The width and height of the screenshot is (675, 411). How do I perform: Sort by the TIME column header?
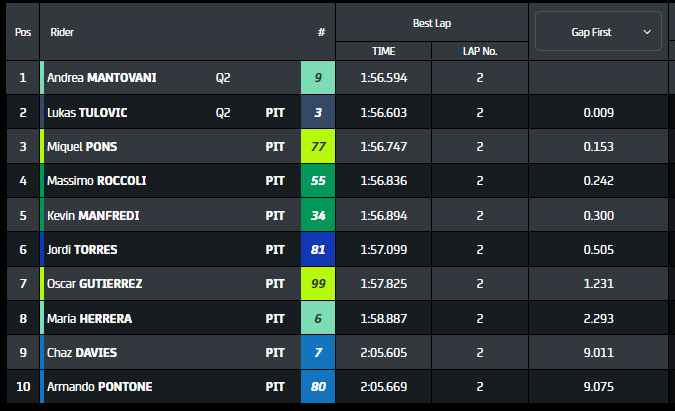384,50
